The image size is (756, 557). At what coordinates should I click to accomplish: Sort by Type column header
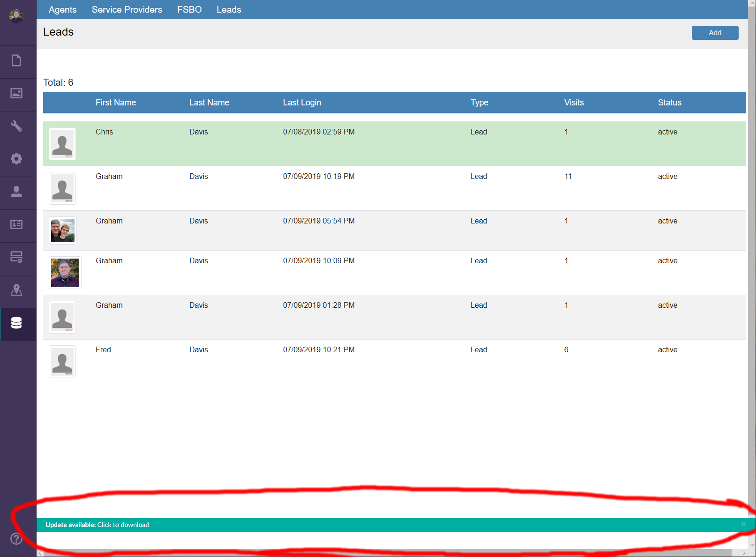click(479, 103)
